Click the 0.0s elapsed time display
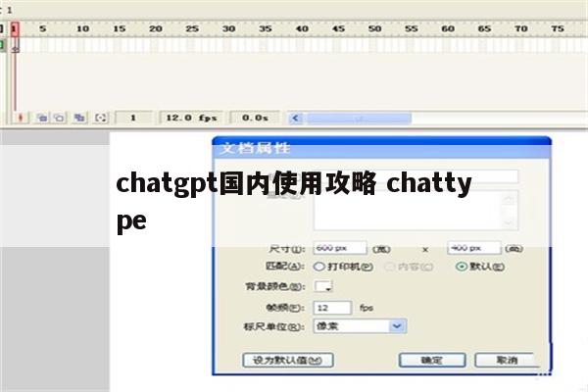Viewport: 588px width, 392px height. pyautogui.click(x=255, y=118)
